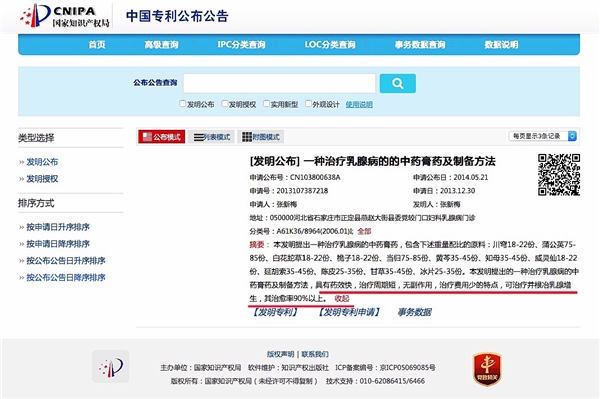
Task: Open IPC分类查询 in navigation bar
Action: pos(241,45)
